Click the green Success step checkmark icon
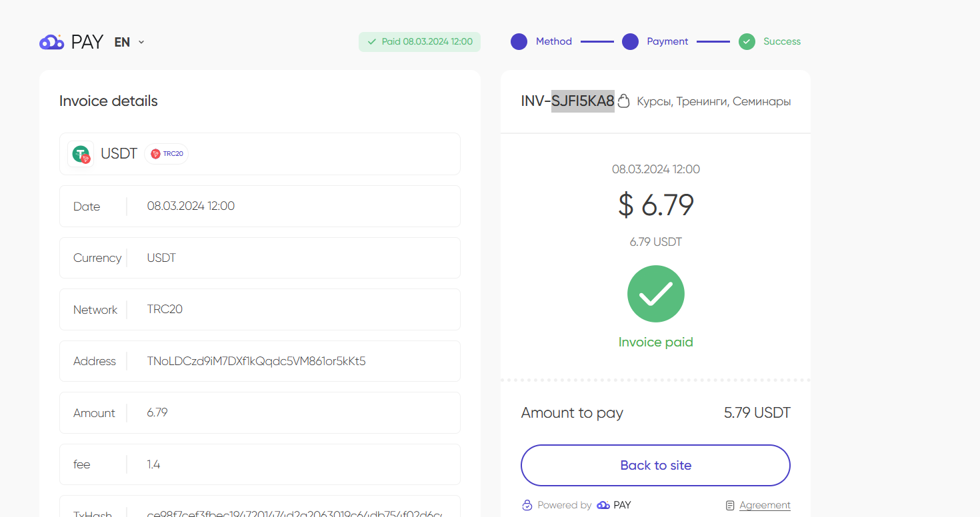This screenshot has height=517, width=980. click(747, 42)
